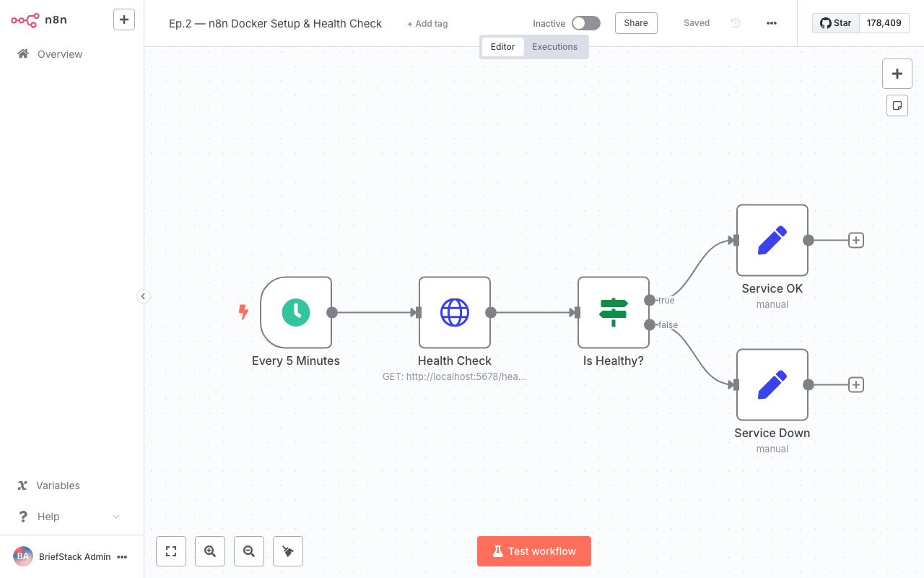
Task: Open the workflow options ellipsis menu
Action: tap(772, 22)
